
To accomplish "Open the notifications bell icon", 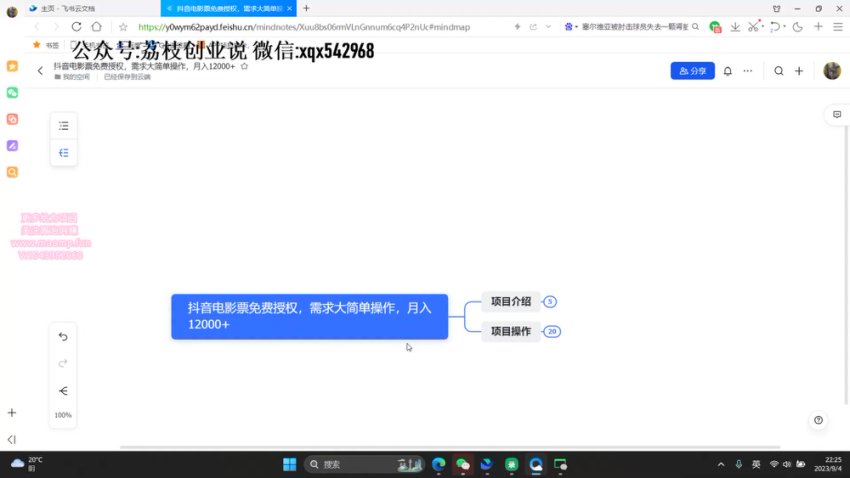I will click(727, 71).
